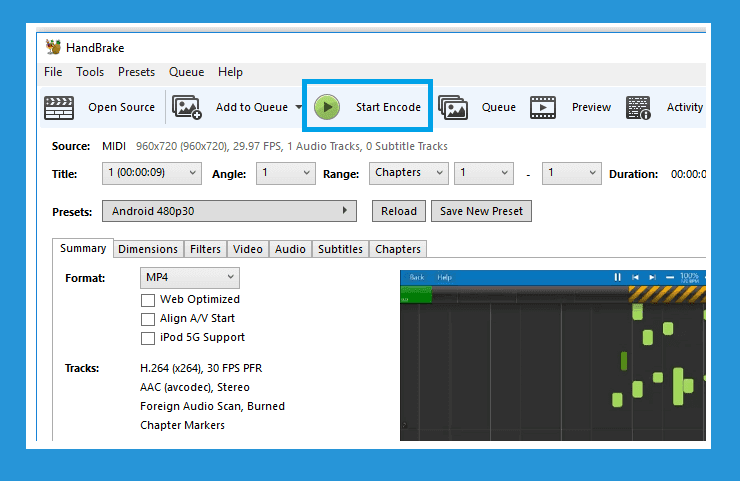Screen dimensions: 740x481
Task: Pause playback in the preview image
Action: point(617,277)
